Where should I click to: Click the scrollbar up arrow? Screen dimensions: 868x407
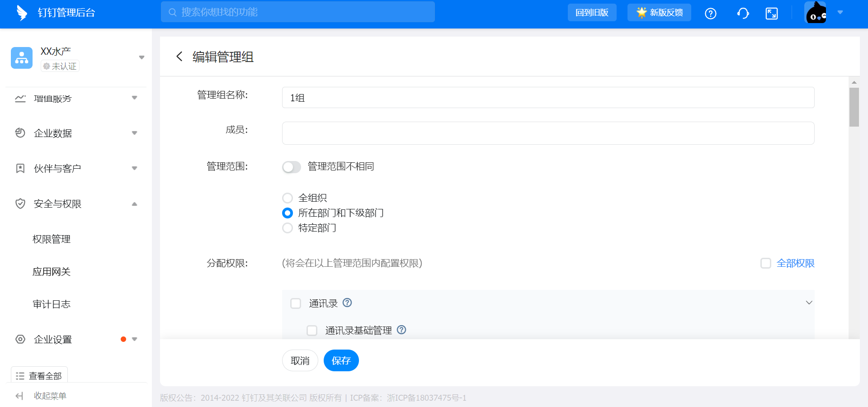[x=854, y=82]
